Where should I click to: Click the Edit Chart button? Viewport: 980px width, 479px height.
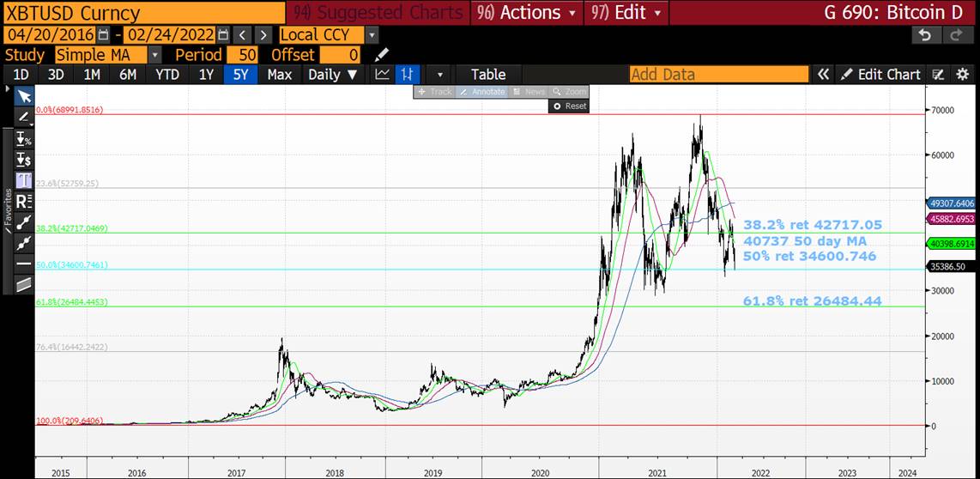[x=880, y=75]
